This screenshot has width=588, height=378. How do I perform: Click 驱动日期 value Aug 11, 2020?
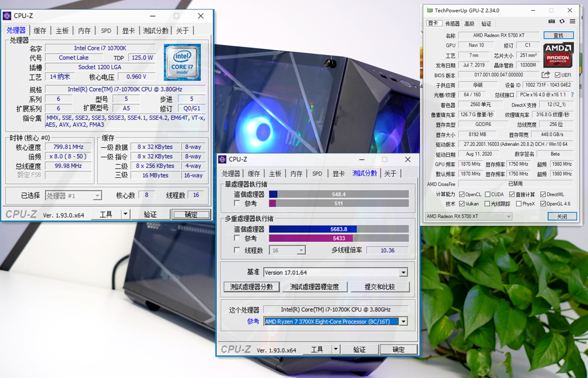479,154
